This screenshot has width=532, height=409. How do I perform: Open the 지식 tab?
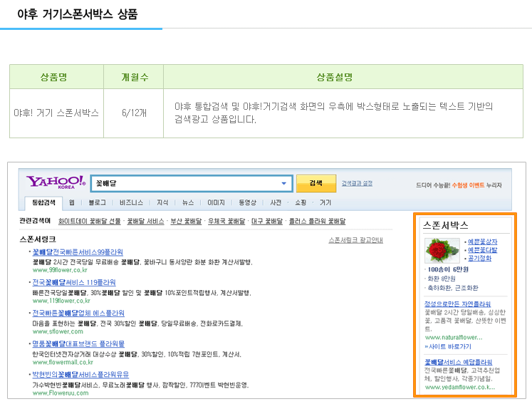tap(162, 202)
